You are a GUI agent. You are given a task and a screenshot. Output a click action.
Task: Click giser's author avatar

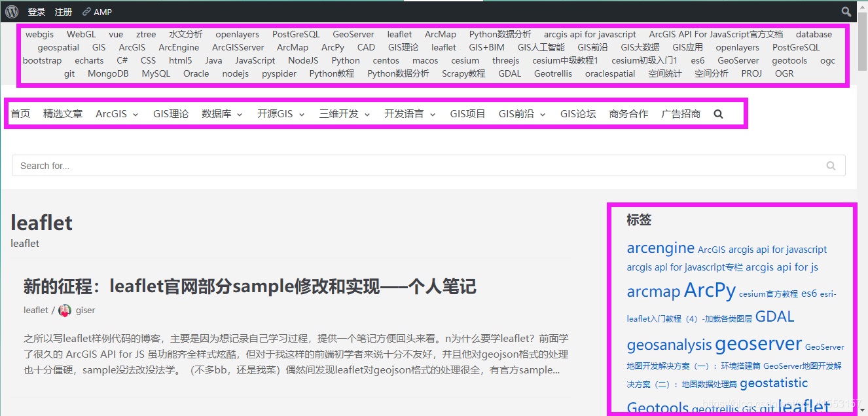point(63,310)
